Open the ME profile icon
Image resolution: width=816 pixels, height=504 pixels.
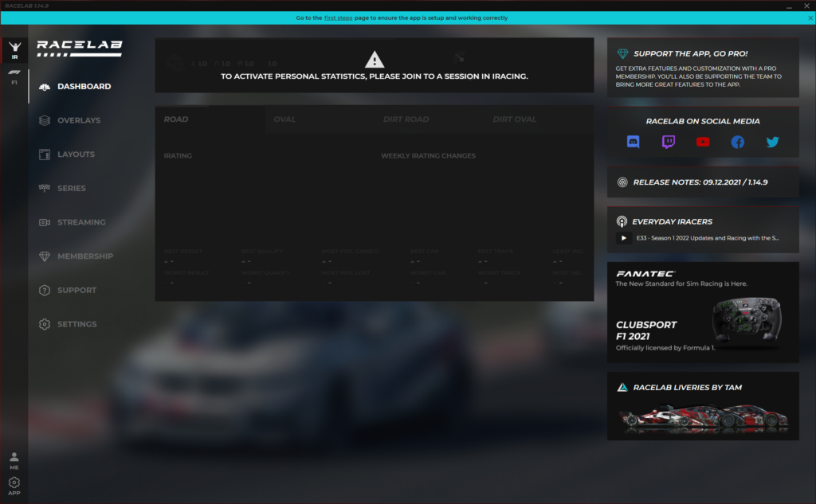pyautogui.click(x=14, y=460)
